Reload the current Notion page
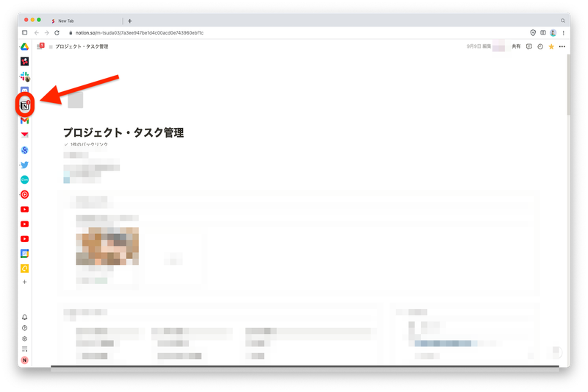This screenshot has width=588, height=392. [x=57, y=32]
